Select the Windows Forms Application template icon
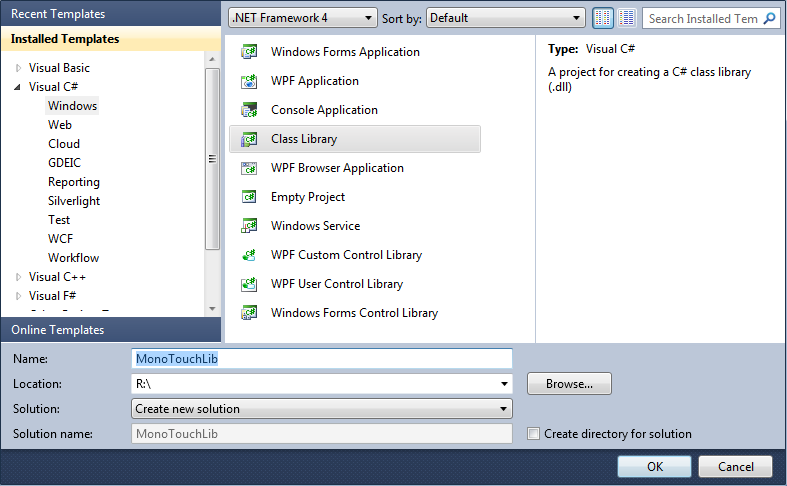 tap(250, 52)
